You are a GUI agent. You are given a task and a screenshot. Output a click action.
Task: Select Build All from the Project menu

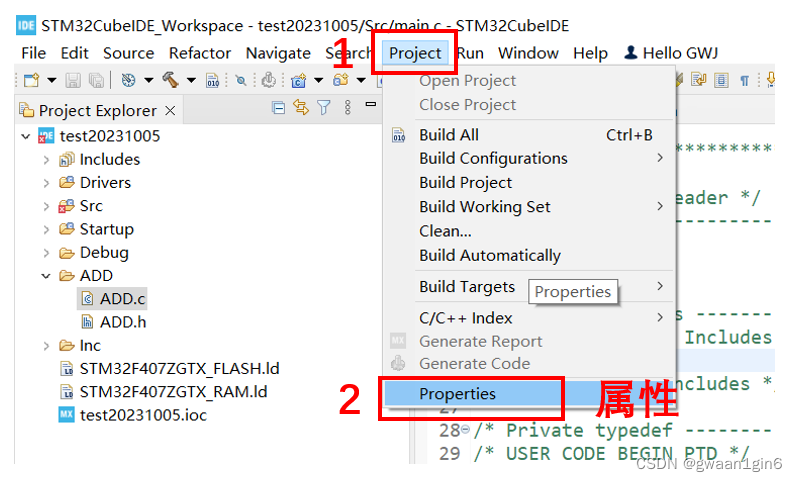click(x=529, y=135)
